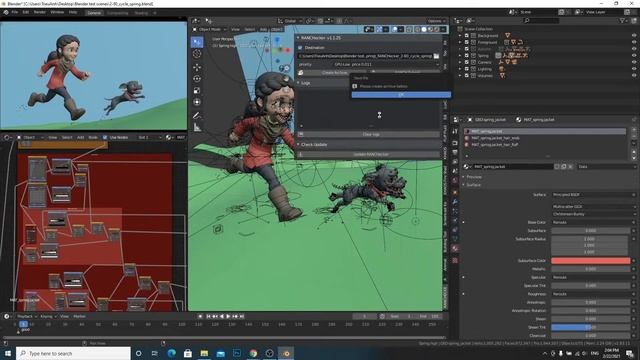Open the File menu
The height and width of the screenshot is (360, 640).
[15, 12]
